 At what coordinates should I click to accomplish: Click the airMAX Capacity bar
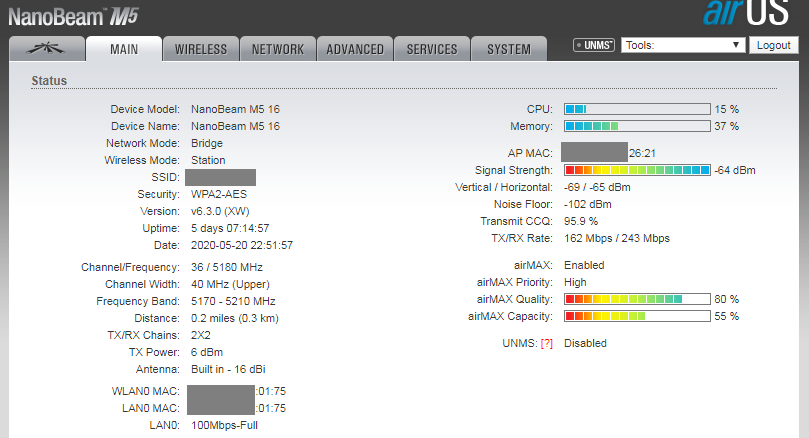click(637, 316)
